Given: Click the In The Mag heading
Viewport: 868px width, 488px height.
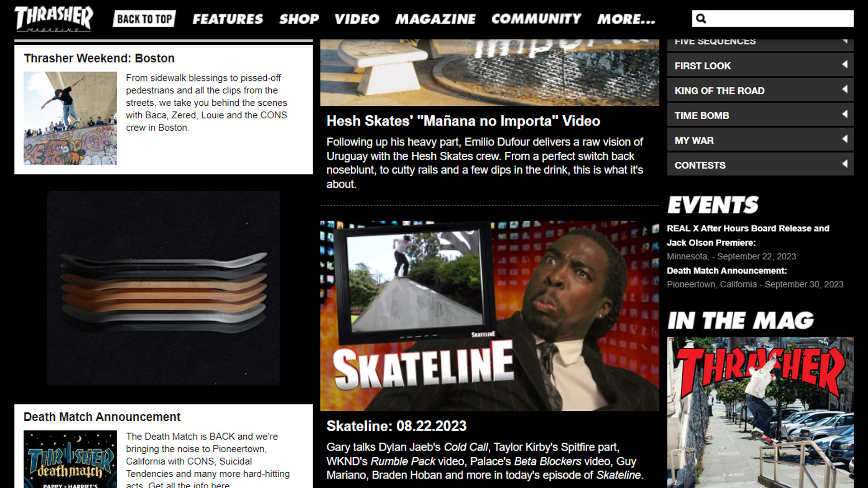Looking at the screenshot, I should click(741, 320).
